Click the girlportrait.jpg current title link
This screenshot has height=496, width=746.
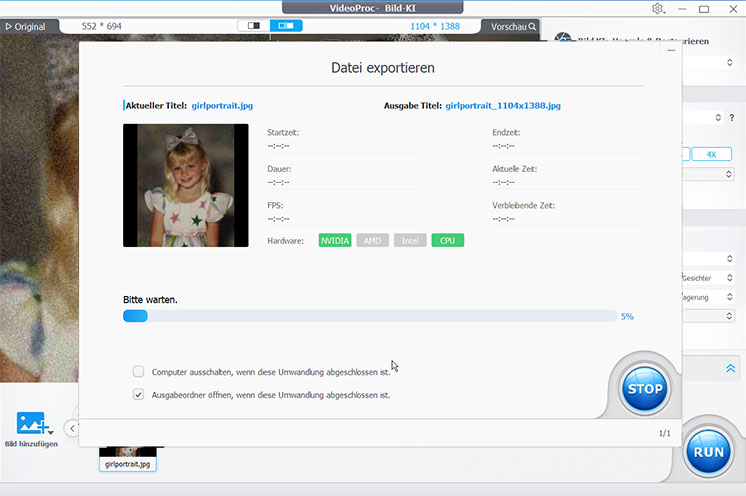[x=222, y=106]
